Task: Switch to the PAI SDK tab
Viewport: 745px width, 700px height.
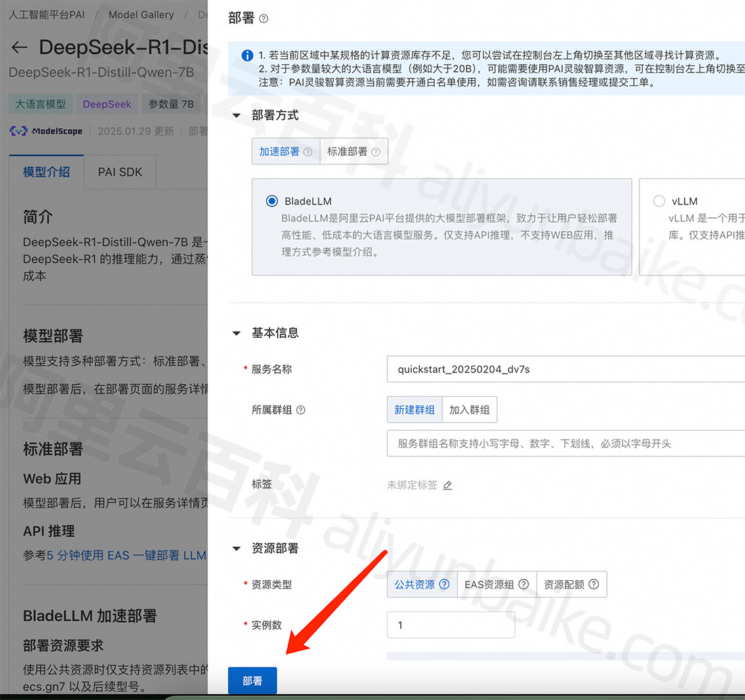Action: point(120,172)
